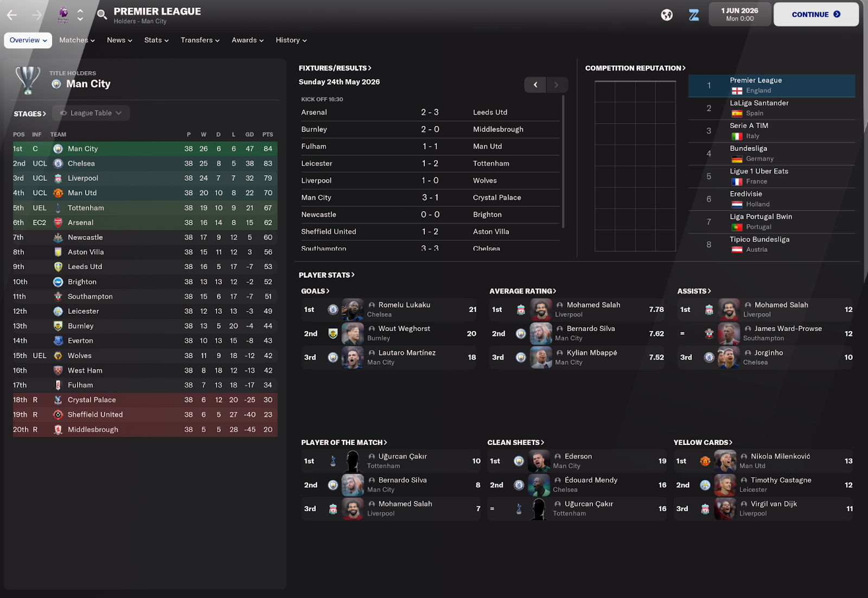Expand the Matches menu
Image resolution: width=868 pixels, height=598 pixels.
[77, 40]
